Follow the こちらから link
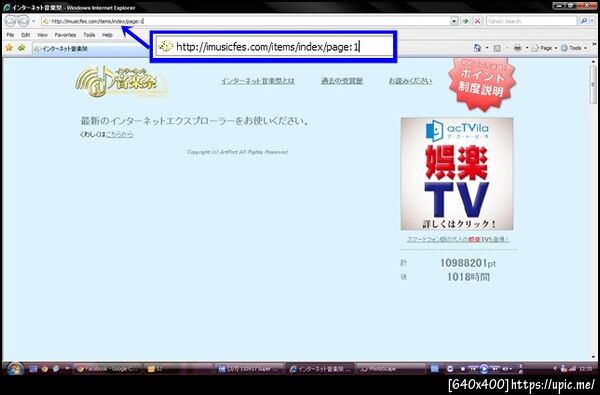The image size is (600, 395). click(x=120, y=134)
